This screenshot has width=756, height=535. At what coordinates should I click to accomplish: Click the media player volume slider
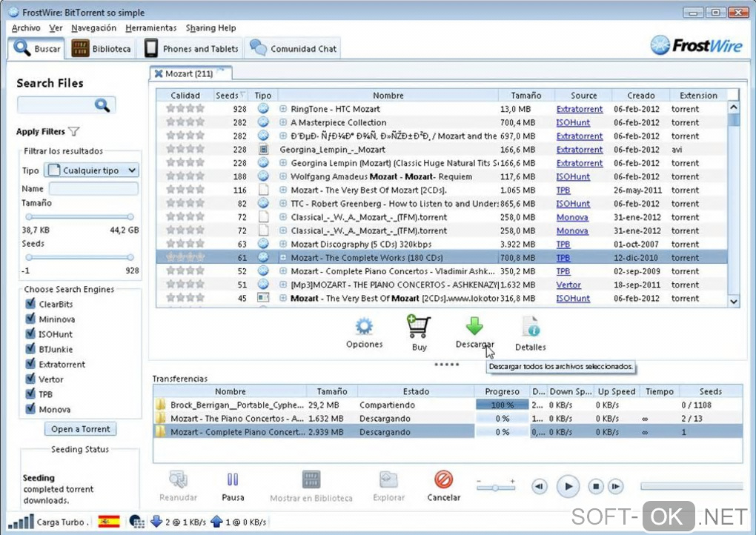496,487
